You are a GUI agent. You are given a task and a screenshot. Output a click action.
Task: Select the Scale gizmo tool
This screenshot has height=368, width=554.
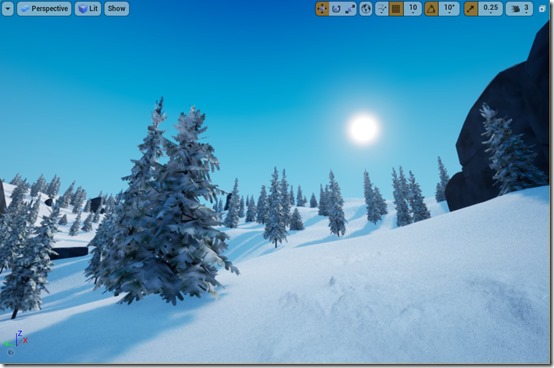click(x=350, y=9)
